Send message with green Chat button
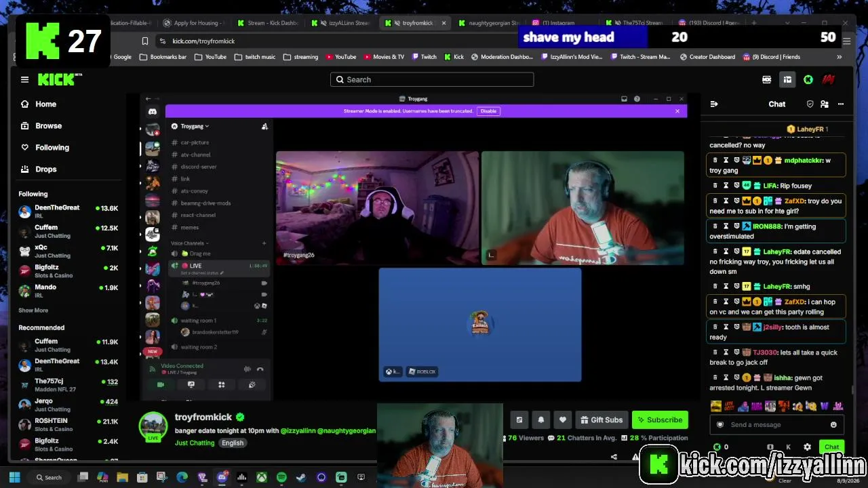The height and width of the screenshot is (488, 868). (x=832, y=447)
